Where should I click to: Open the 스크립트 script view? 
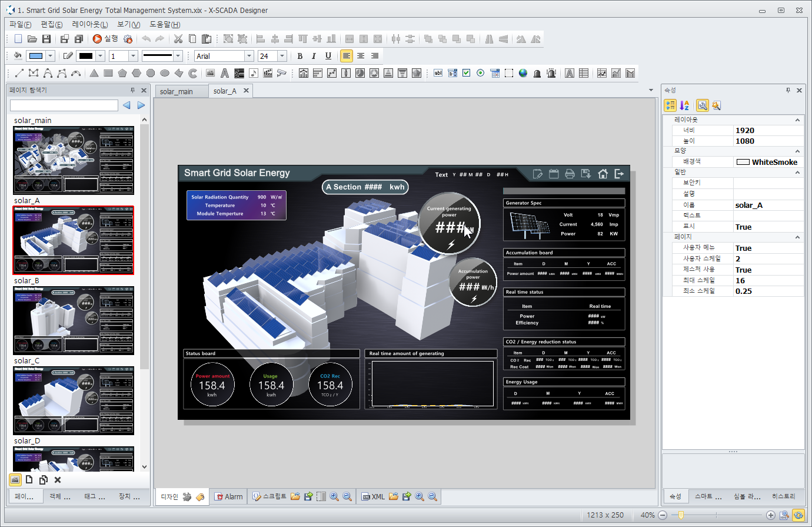point(269,496)
